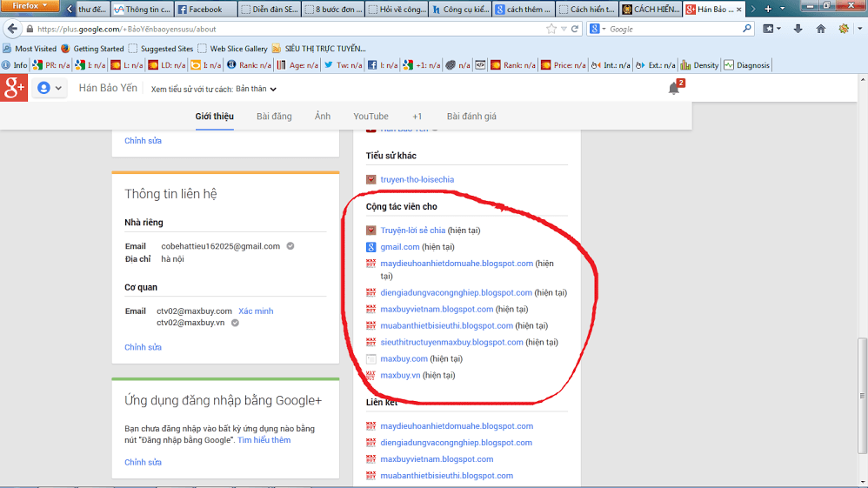Open the maxbuy.com (hiện tại) link
Screen dimensions: 868x488
click(404, 359)
